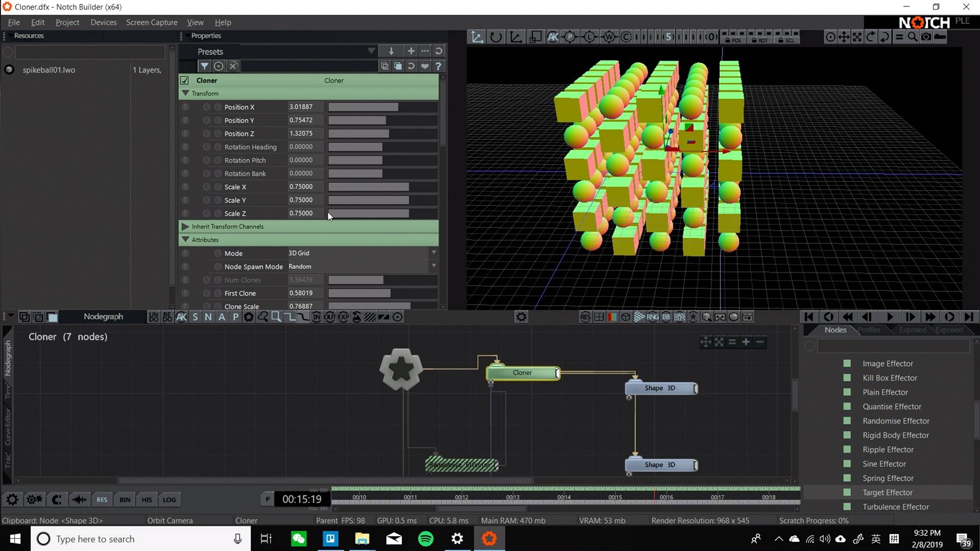
Task: Toggle the SCL lock button
Action: pyautogui.click(x=786, y=40)
